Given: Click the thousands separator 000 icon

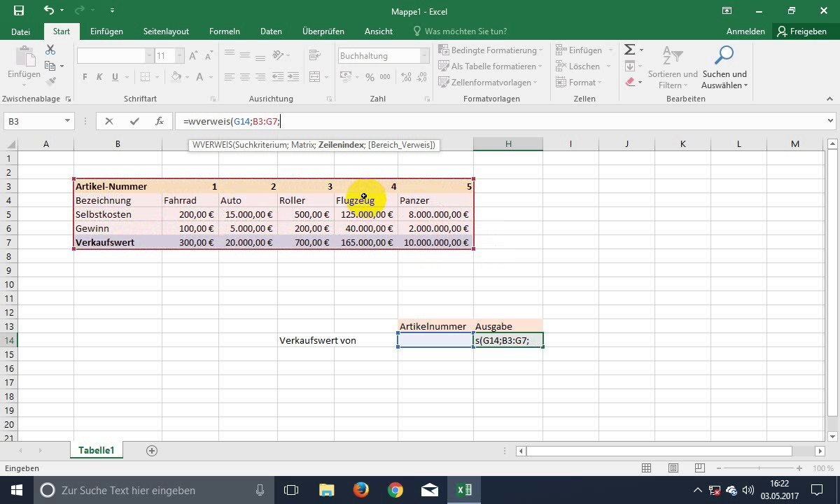Looking at the screenshot, I should click(x=385, y=77).
